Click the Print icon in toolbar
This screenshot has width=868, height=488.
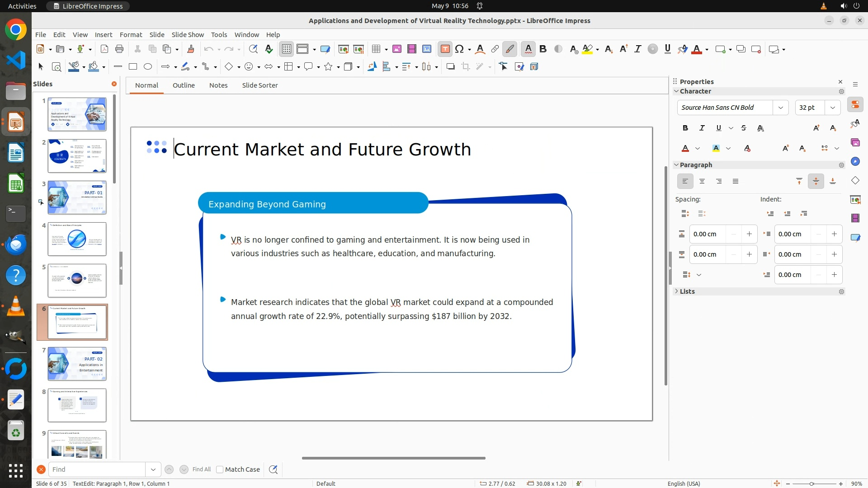click(119, 49)
